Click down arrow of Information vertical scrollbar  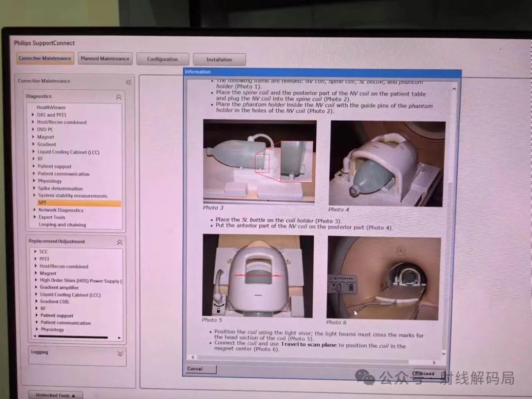point(444,354)
